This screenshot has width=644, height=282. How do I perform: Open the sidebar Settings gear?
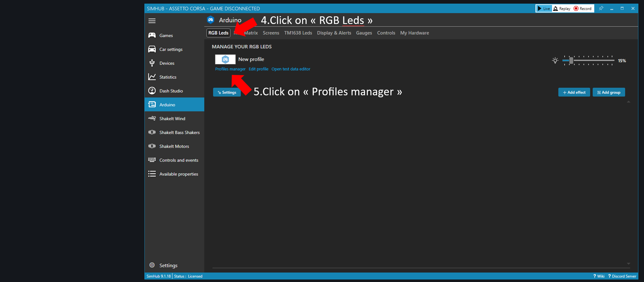pos(152,265)
